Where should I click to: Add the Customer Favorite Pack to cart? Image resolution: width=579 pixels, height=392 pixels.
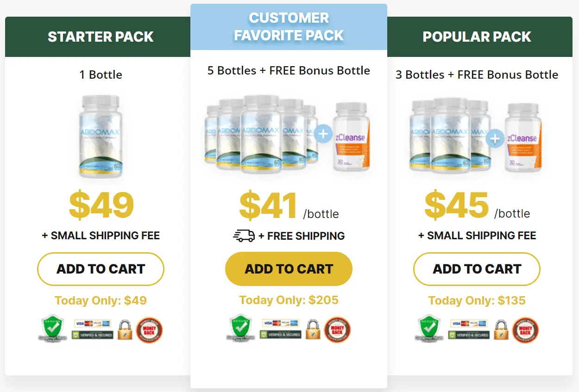(x=288, y=268)
